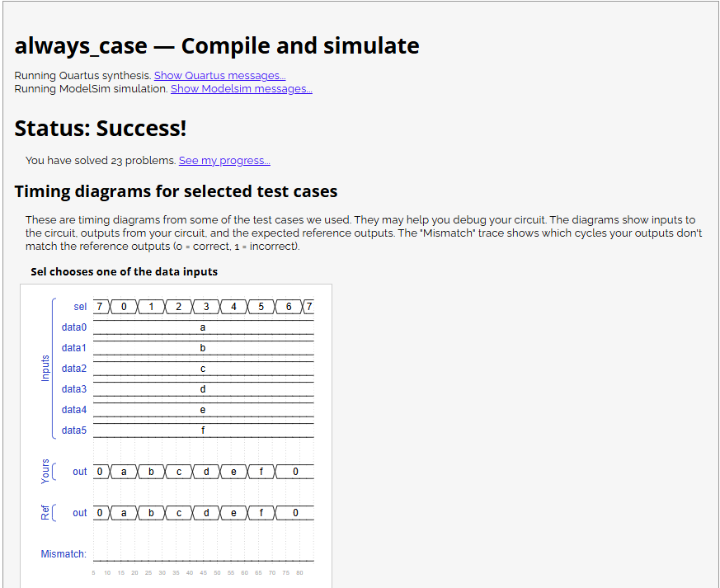This screenshot has width=720, height=588.
Task: Click the data5 signal label
Action: pos(73,430)
